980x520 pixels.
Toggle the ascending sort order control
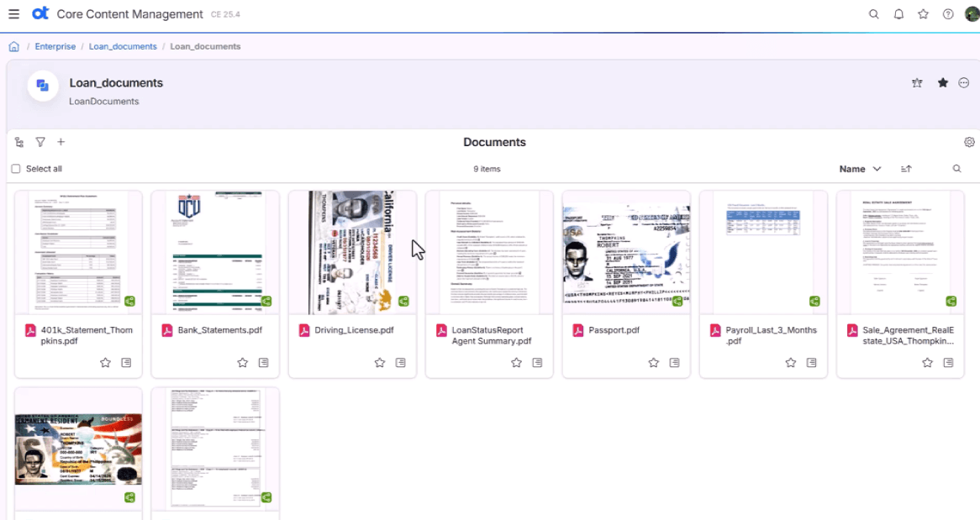[x=906, y=169]
